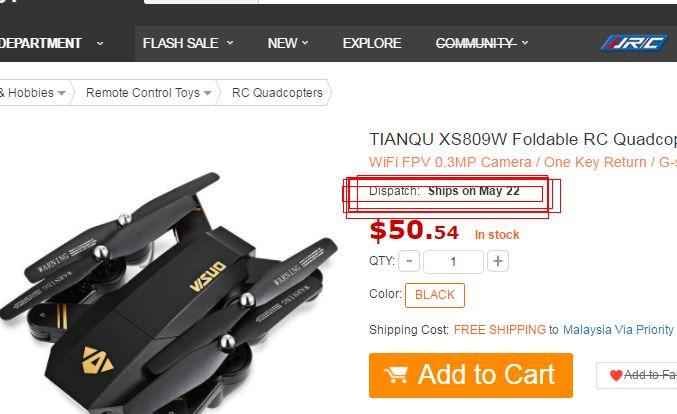Open Malaysia Via Priority shipping link
The width and height of the screenshot is (677, 414).
618,330
